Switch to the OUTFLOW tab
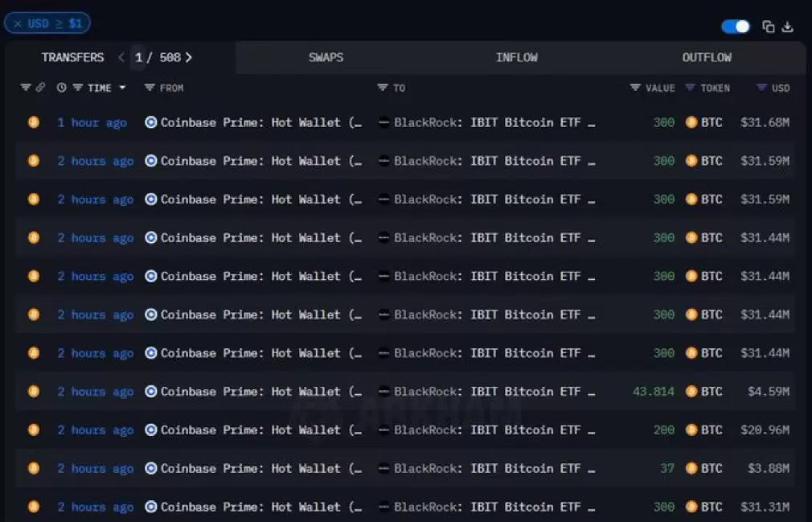This screenshot has height=522, width=812. [707, 57]
